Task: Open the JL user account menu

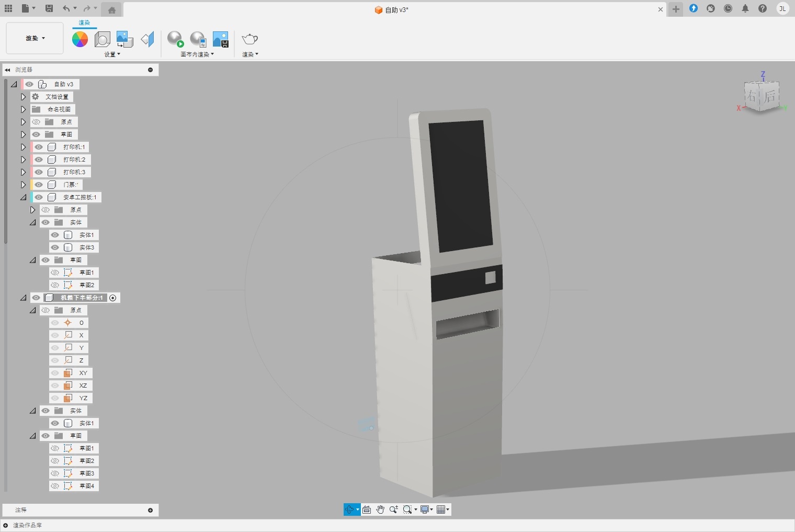Action: [782, 8]
